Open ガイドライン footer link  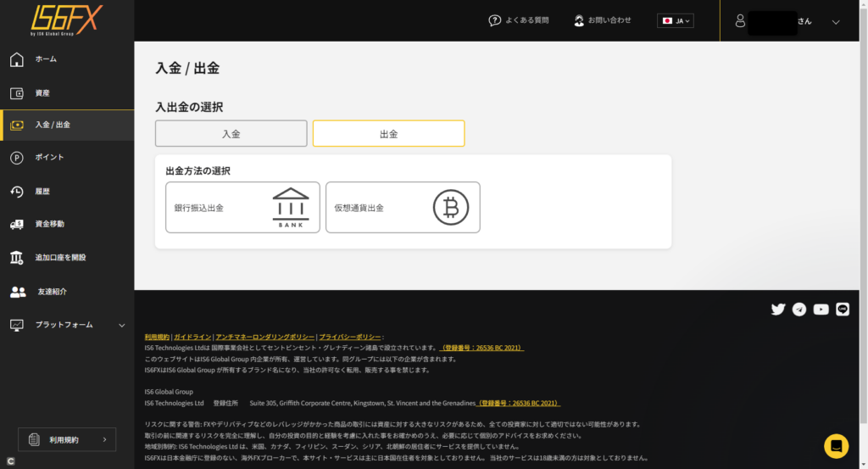coord(192,337)
